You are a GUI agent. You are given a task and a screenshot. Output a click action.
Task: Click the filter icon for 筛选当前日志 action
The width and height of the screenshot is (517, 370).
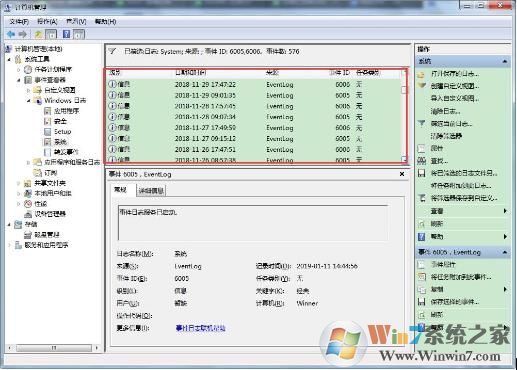pos(421,124)
